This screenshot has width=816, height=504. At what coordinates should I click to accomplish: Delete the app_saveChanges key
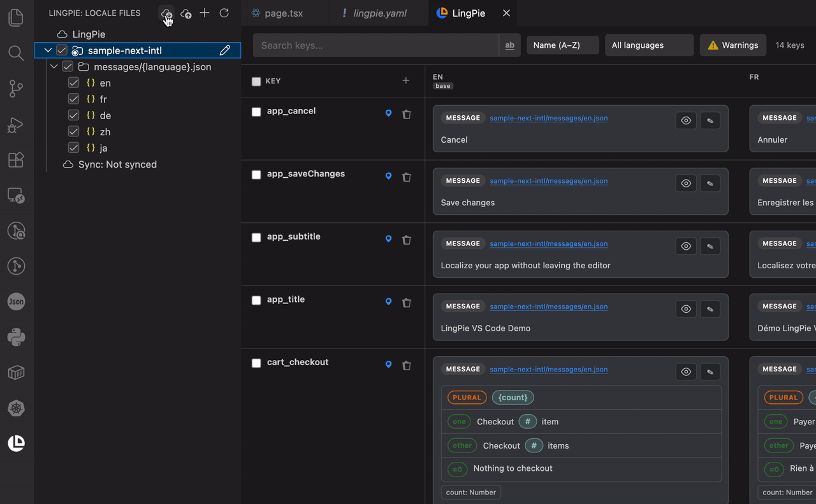point(406,177)
